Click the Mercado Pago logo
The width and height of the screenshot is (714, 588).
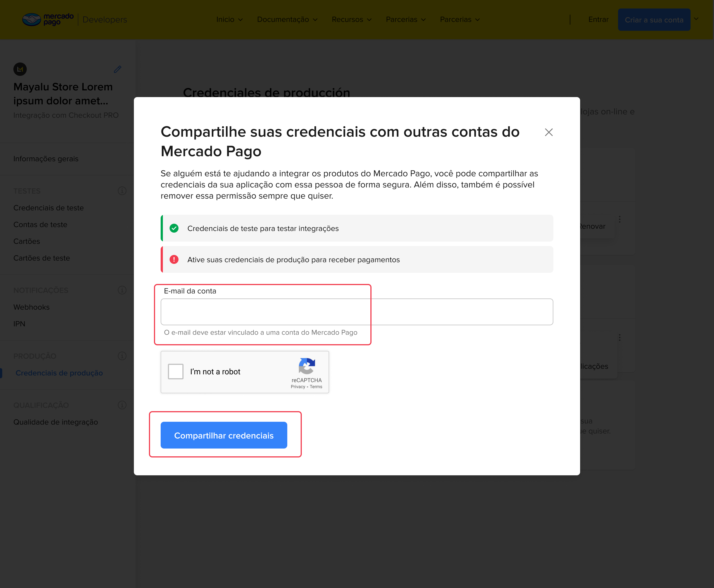pyautogui.click(x=48, y=19)
